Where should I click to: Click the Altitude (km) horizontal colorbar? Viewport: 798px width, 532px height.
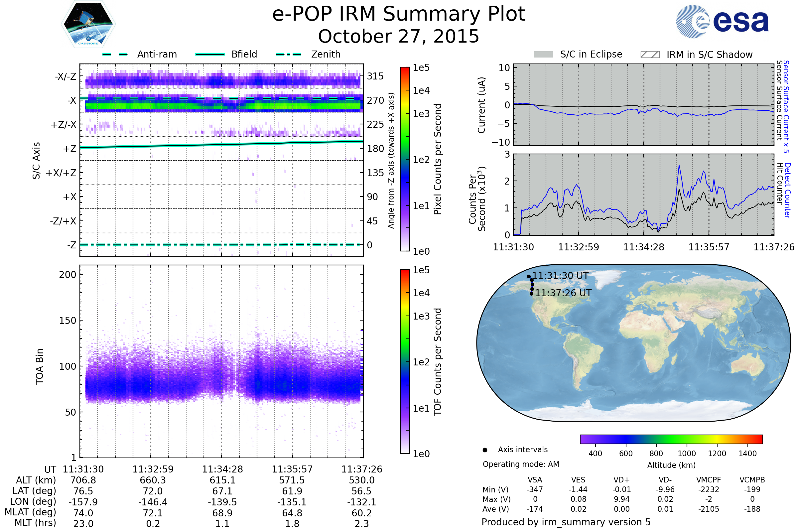click(x=671, y=439)
